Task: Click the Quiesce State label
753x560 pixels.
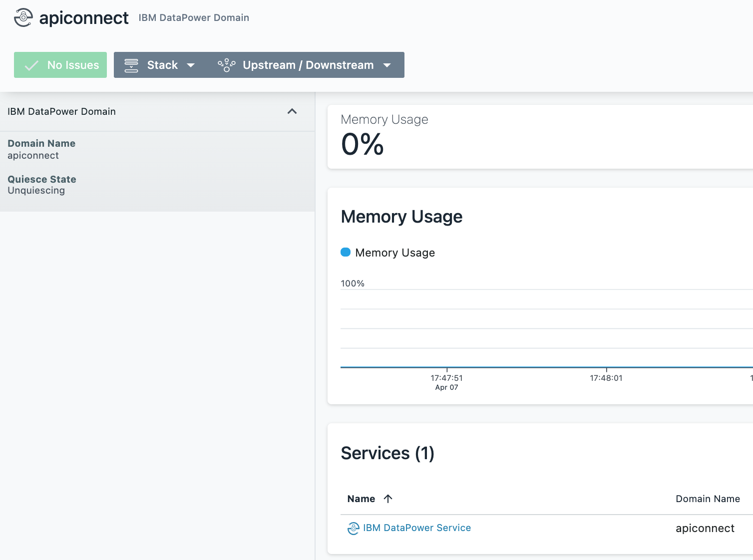Action: tap(42, 179)
